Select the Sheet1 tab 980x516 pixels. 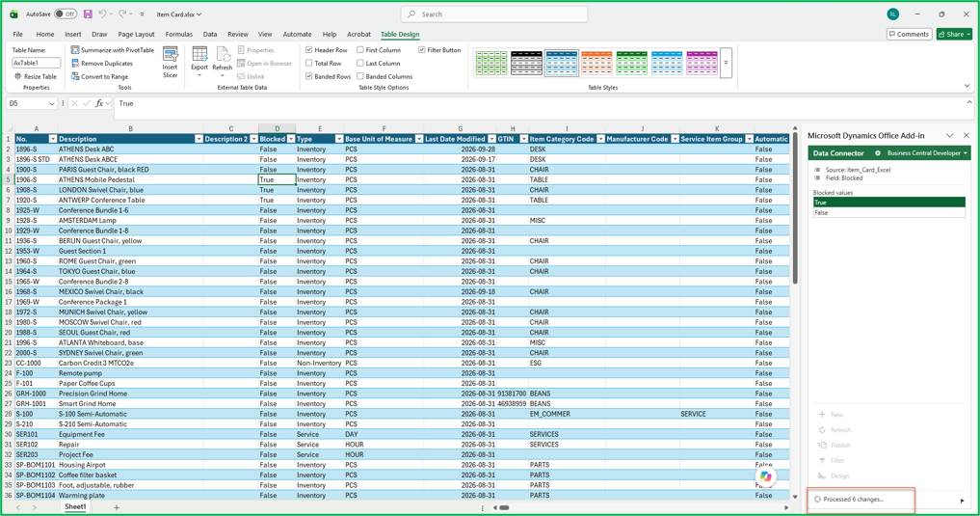point(75,506)
